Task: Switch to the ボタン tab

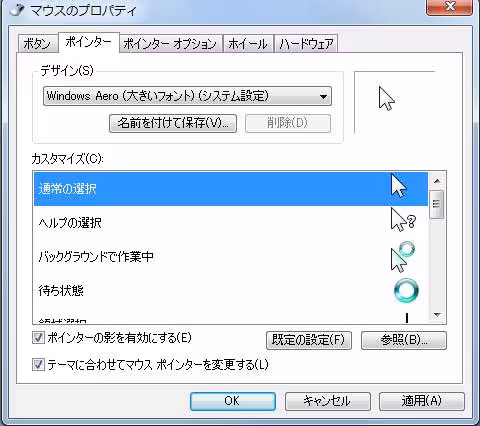Action: point(37,44)
